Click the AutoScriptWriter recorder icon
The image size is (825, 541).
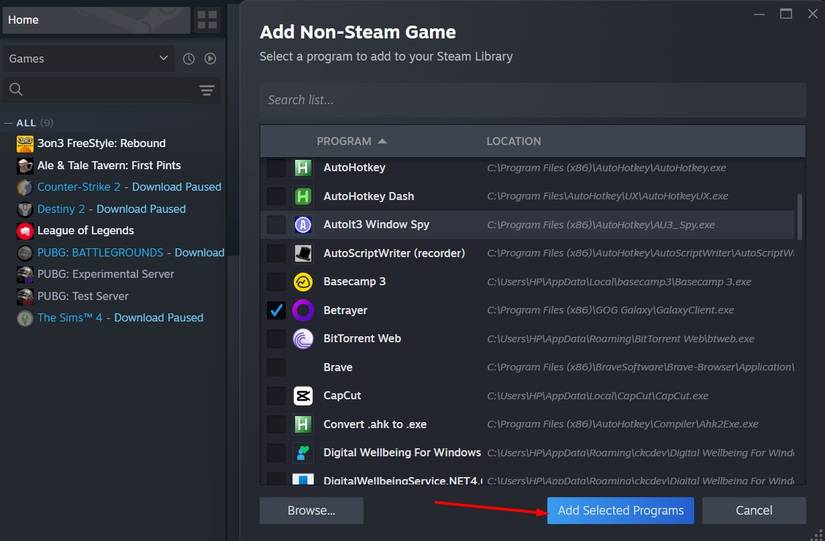[x=303, y=253]
